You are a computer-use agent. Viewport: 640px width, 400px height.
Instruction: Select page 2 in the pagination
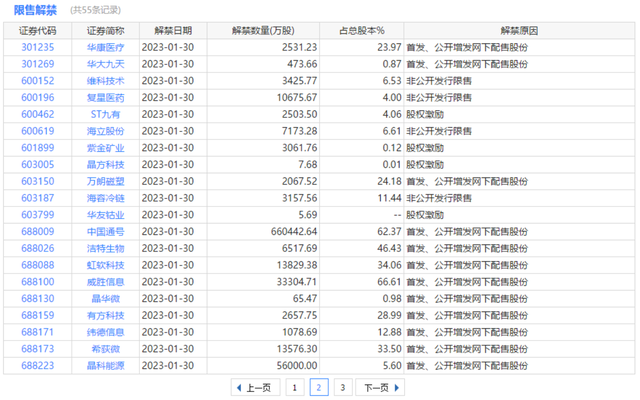(x=319, y=387)
